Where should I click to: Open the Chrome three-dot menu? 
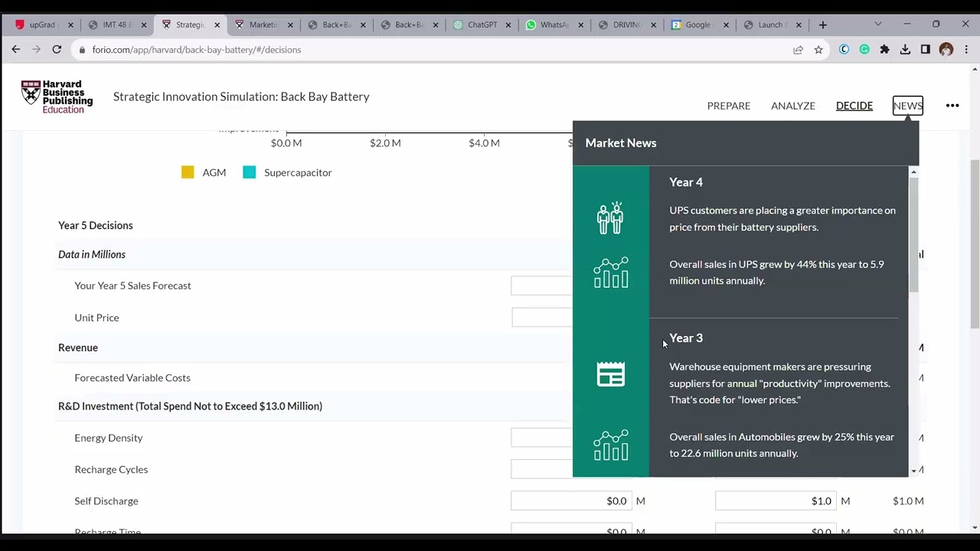coord(966,50)
